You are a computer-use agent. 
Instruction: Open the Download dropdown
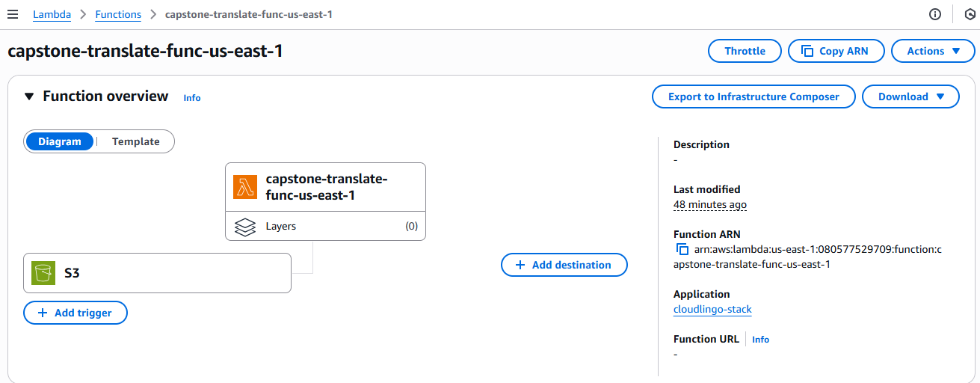[x=910, y=96]
